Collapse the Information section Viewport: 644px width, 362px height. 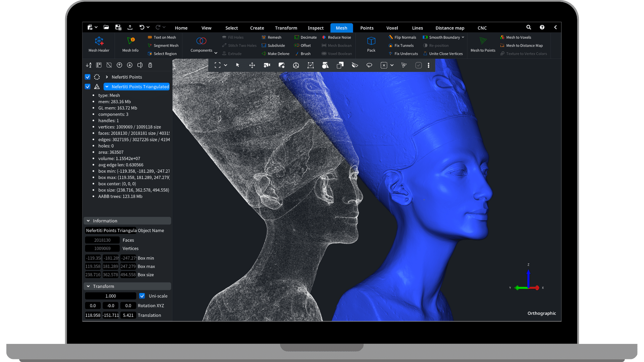[88, 221]
